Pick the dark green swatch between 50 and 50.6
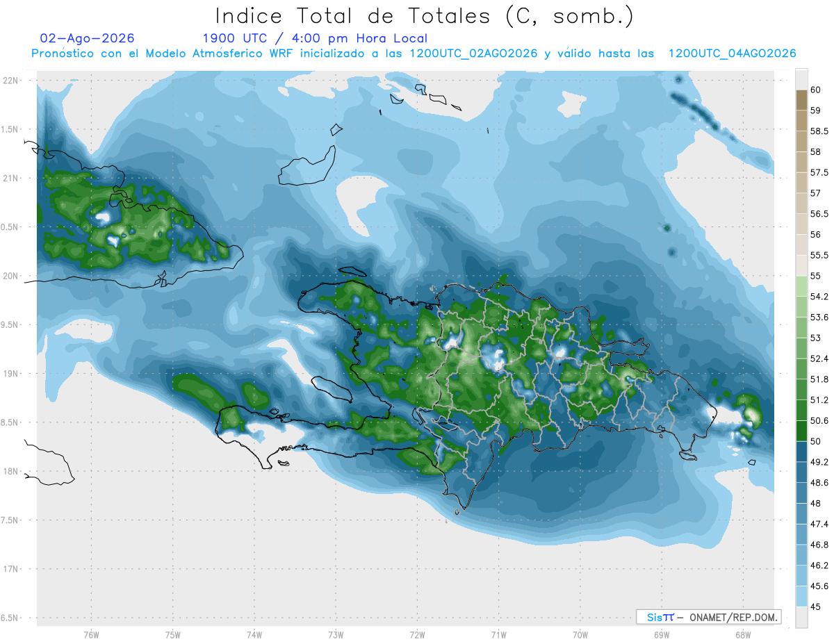The height and width of the screenshot is (644, 834). click(x=801, y=431)
